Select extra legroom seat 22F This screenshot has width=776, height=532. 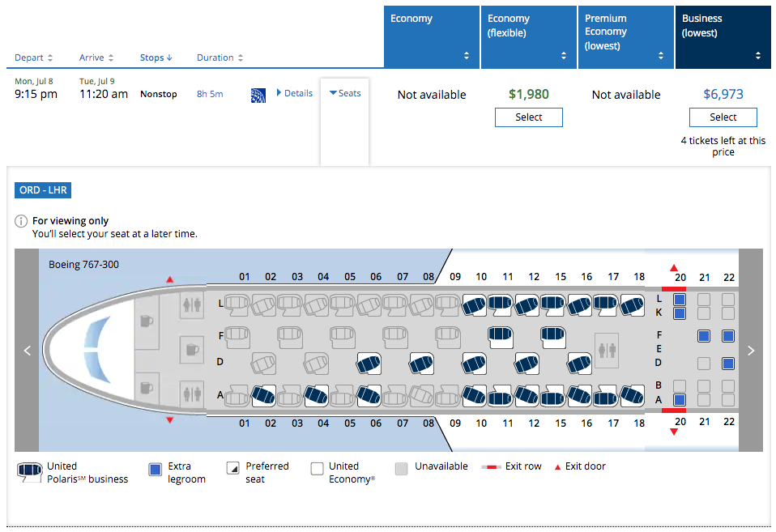(728, 335)
